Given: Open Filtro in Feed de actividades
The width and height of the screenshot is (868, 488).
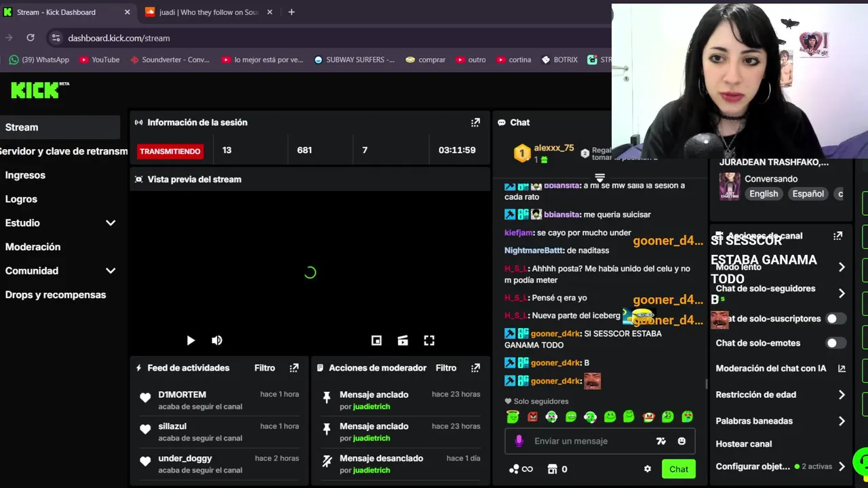Looking at the screenshot, I should [264, 368].
